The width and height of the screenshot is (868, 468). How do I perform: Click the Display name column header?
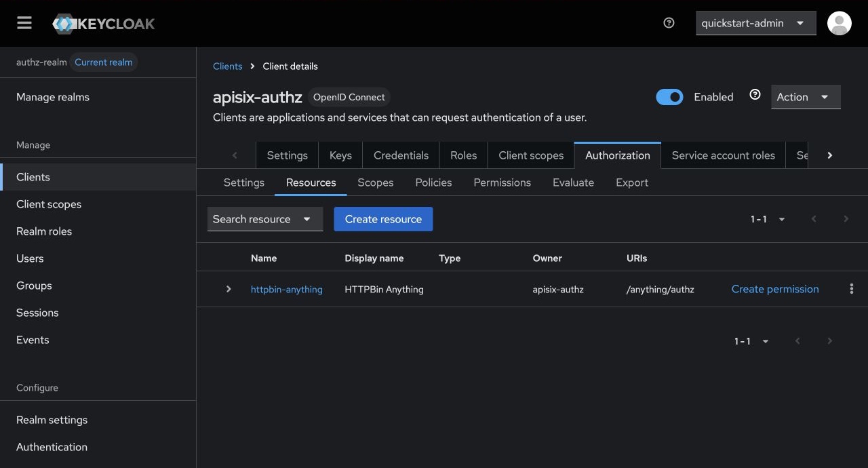coord(374,258)
